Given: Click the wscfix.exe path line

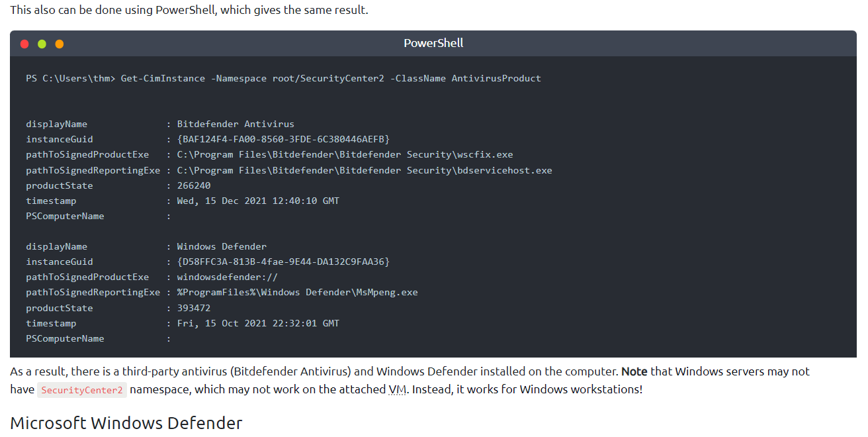Looking at the screenshot, I should [345, 154].
